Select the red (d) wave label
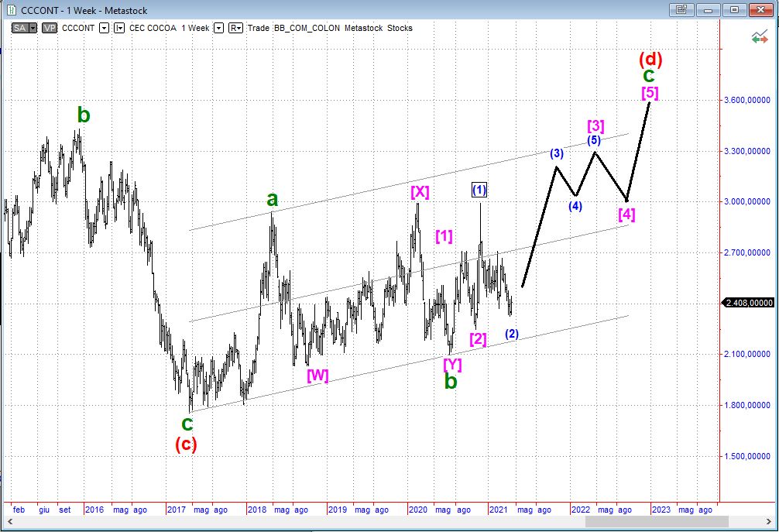The width and height of the screenshot is (779, 532). [x=650, y=60]
